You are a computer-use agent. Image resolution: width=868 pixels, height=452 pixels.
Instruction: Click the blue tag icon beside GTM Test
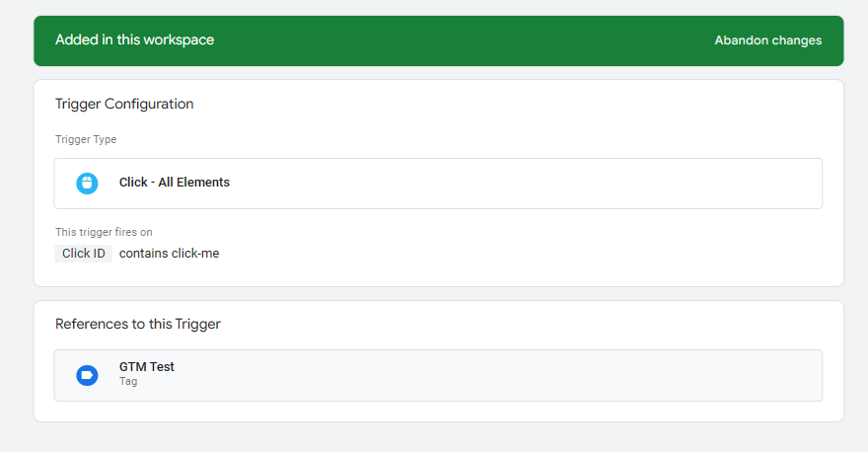tap(87, 375)
